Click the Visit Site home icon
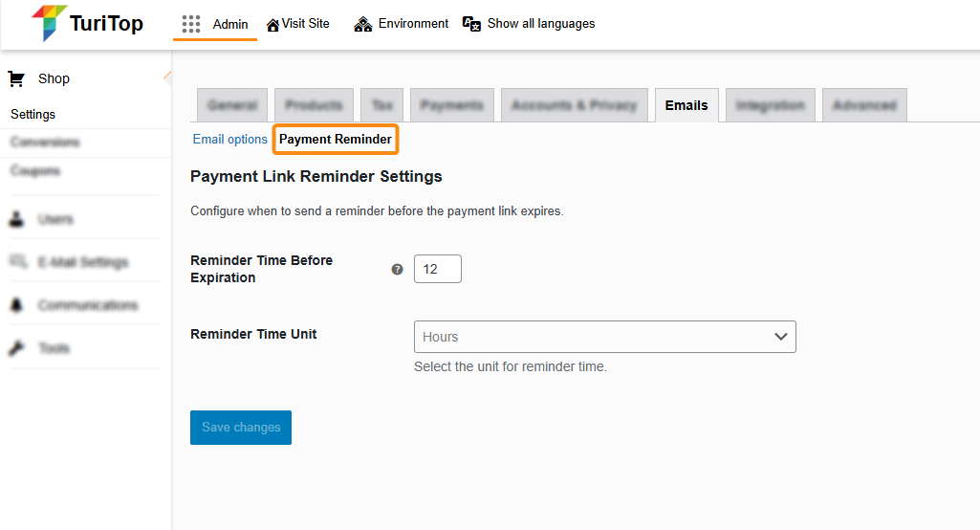Viewport: 980px width, 530px height. click(272, 25)
